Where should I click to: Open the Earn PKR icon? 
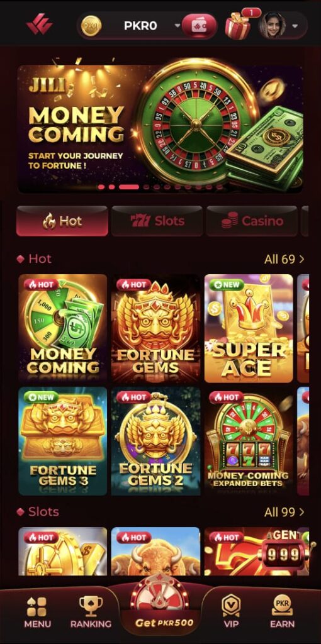(x=283, y=613)
